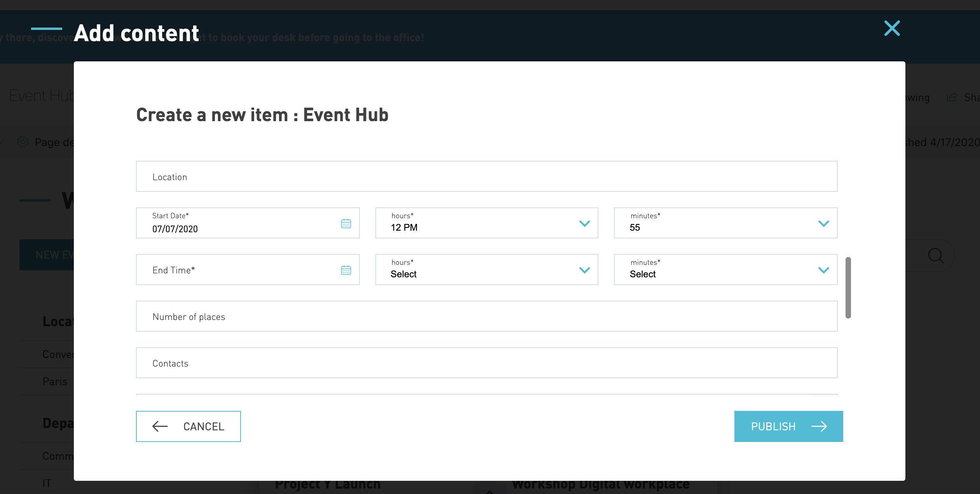The height and width of the screenshot is (494, 980).
Task: Click the End Time date field
Action: click(248, 270)
